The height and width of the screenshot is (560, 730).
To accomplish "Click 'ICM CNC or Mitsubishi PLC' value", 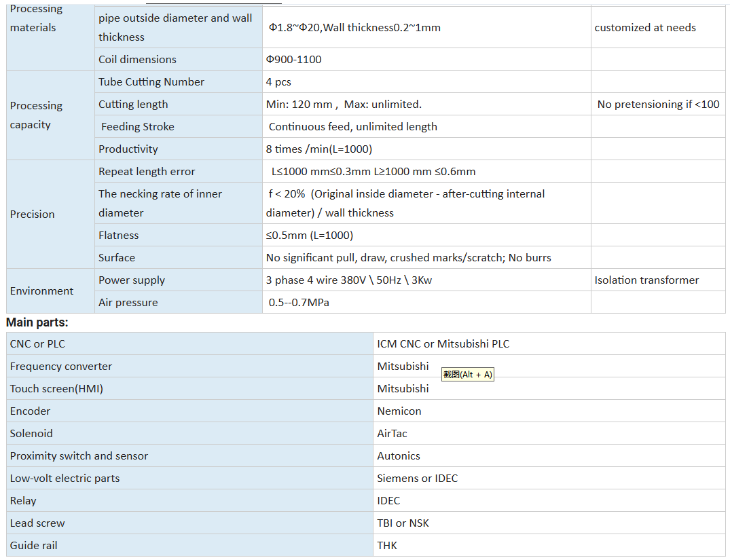I will coord(443,343).
